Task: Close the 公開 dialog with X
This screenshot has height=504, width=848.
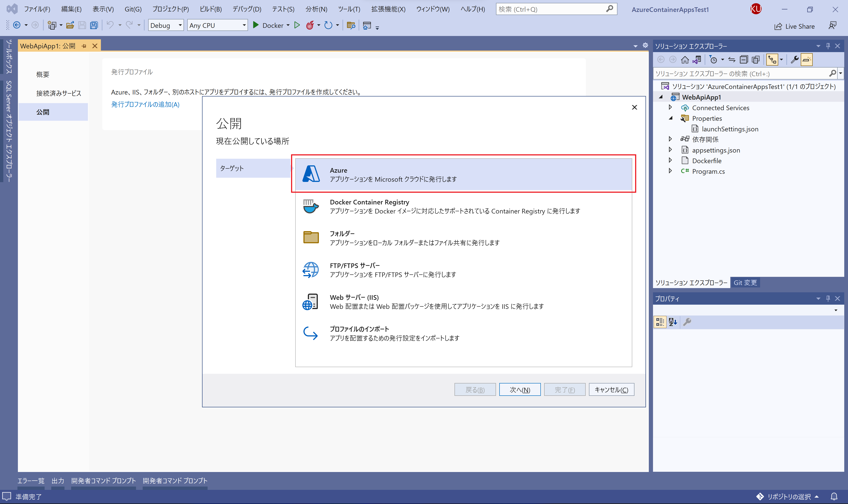Action: click(x=634, y=107)
